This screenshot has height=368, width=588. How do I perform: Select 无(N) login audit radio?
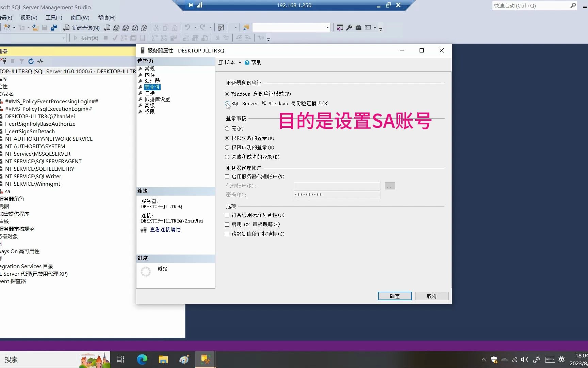coord(227,128)
